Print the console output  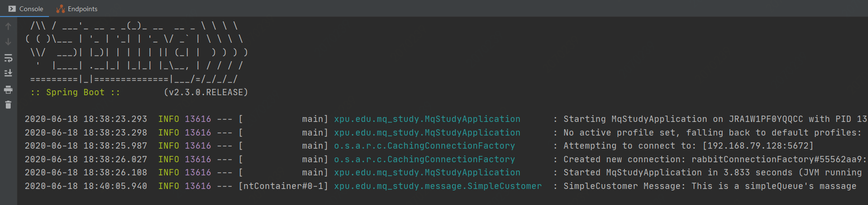8,89
